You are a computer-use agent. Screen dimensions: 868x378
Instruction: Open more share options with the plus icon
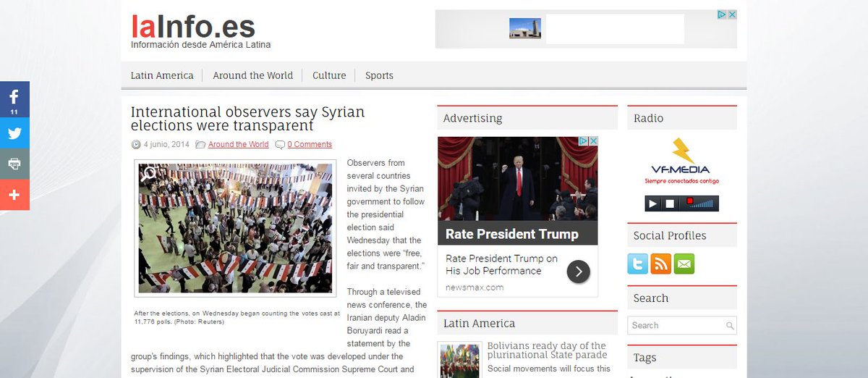pos(14,195)
